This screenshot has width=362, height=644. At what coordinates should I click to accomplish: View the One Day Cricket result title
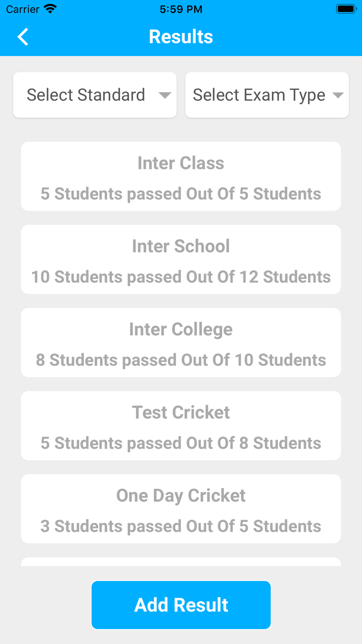click(181, 496)
